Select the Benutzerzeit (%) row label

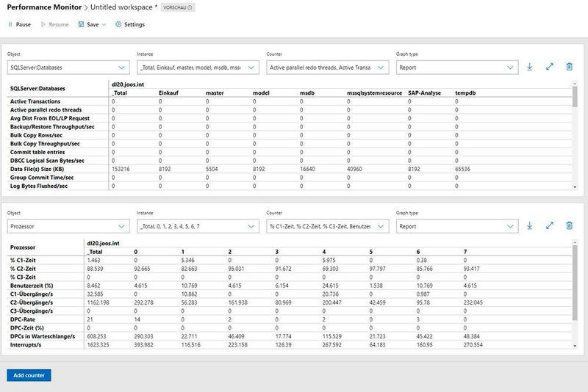click(x=32, y=286)
